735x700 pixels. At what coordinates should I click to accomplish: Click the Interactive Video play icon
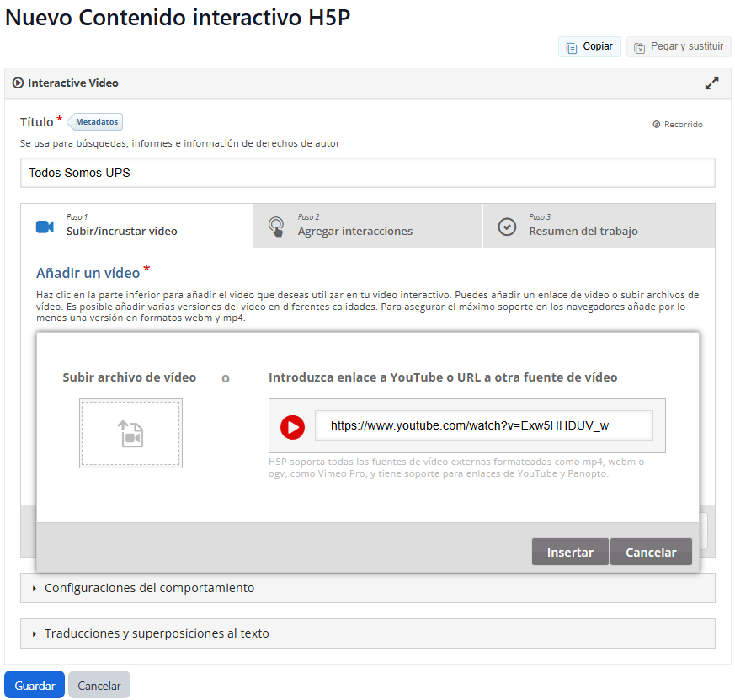19,83
